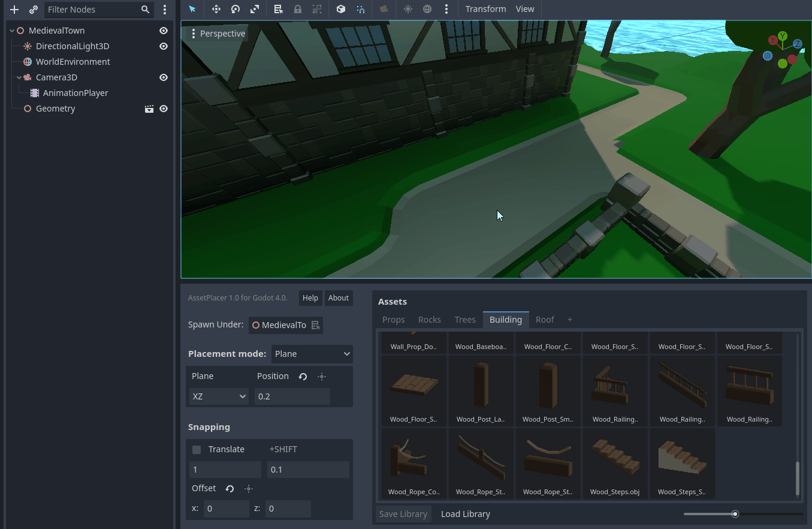
Task: Select the WorldEnvironment node
Action: [73, 62]
